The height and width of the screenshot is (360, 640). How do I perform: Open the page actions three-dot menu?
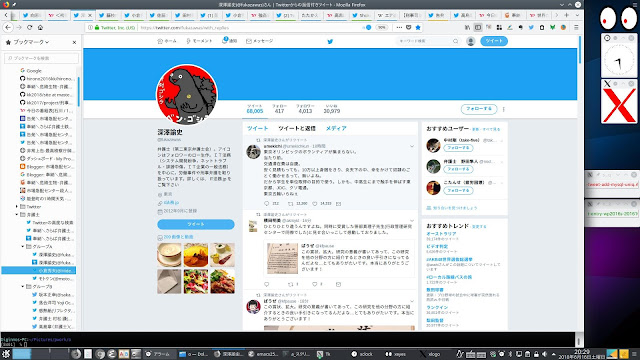(x=399, y=27)
